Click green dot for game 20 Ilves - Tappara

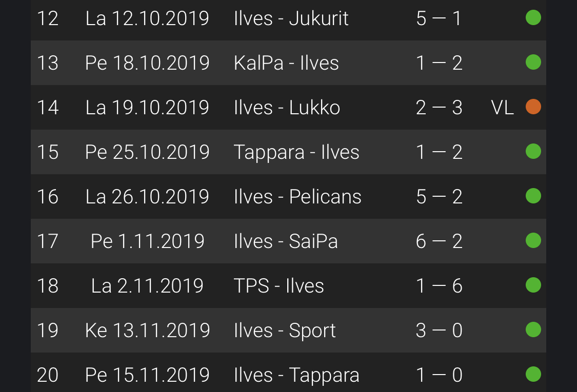coord(533,374)
